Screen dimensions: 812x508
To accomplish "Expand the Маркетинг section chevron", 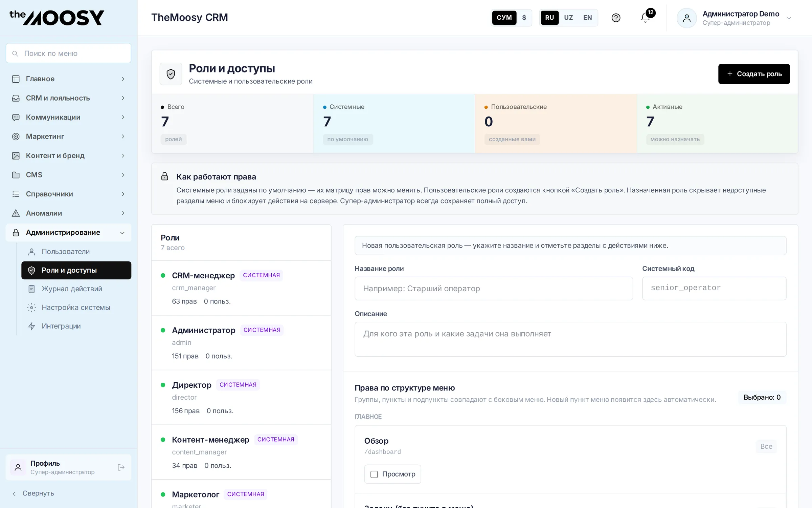I will (x=123, y=136).
